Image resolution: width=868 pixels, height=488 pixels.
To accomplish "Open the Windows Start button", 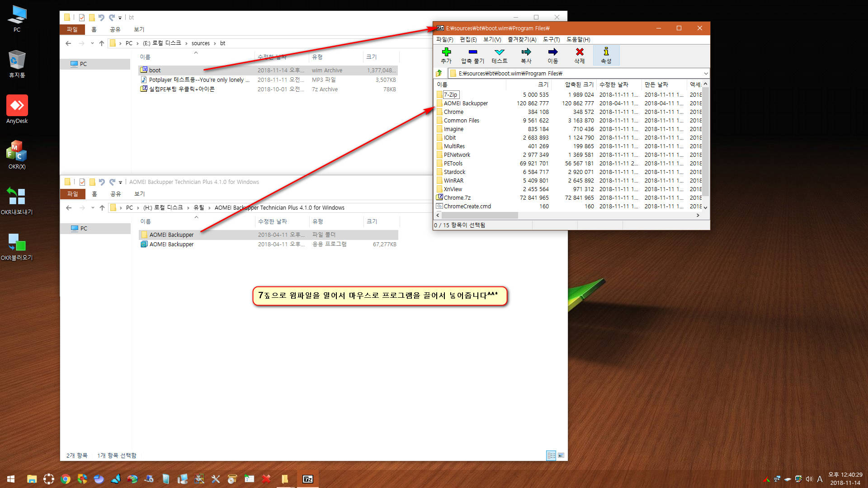I will click(x=11, y=479).
